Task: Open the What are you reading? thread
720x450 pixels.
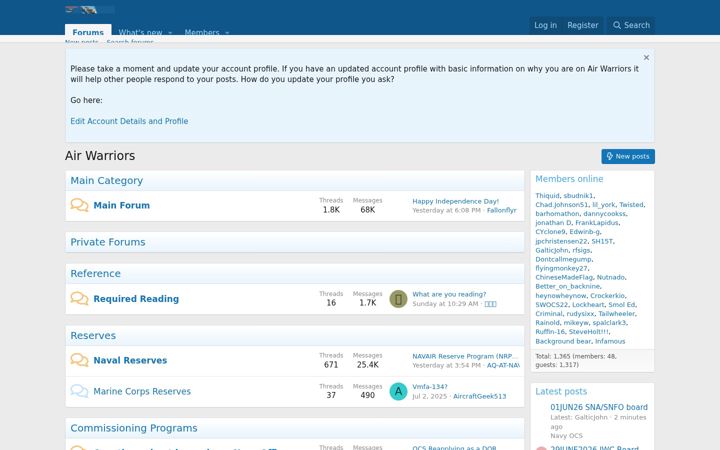Action: [449, 294]
